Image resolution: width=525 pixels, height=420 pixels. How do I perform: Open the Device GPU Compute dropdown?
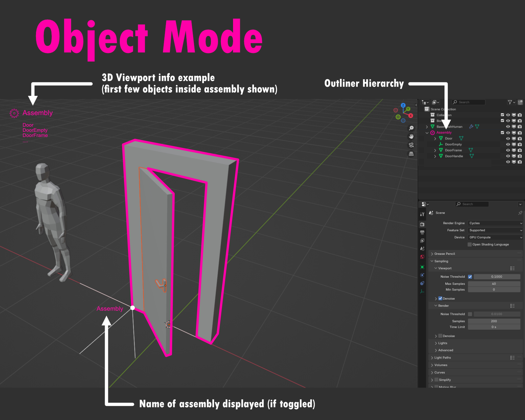(x=495, y=237)
